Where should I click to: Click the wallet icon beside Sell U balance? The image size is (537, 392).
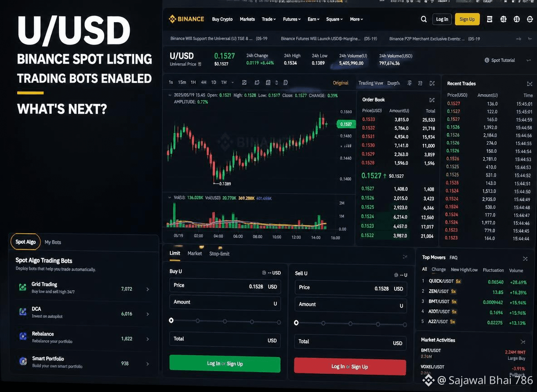click(x=396, y=275)
